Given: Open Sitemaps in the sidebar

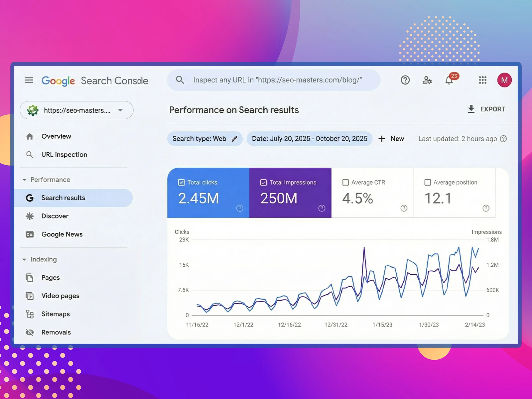Looking at the screenshot, I should pos(56,314).
